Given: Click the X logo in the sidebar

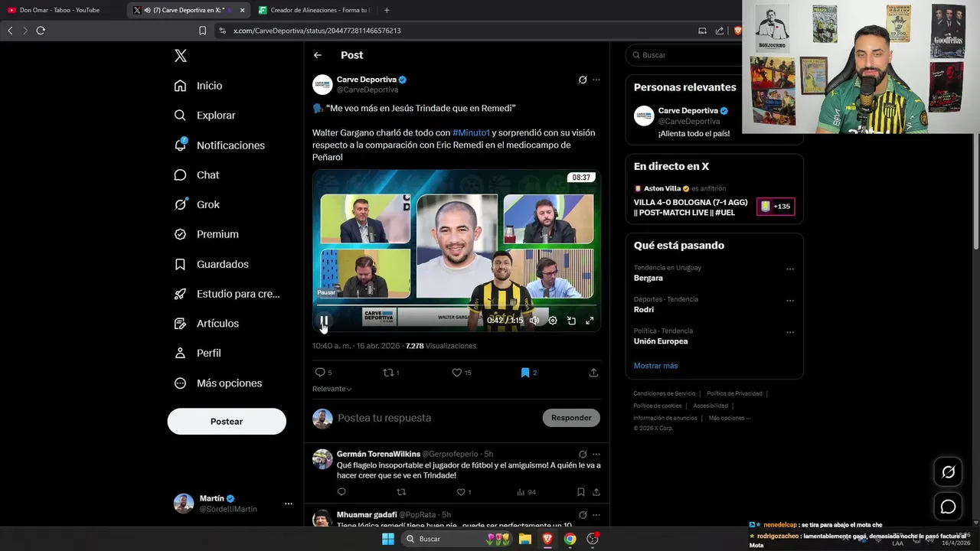Looking at the screenshot, I should [180, 56].
